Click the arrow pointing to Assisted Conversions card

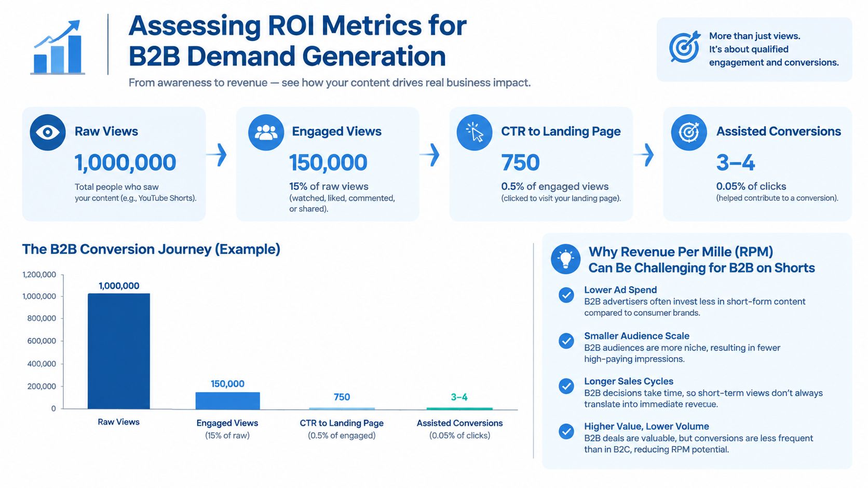click(644, 154)
